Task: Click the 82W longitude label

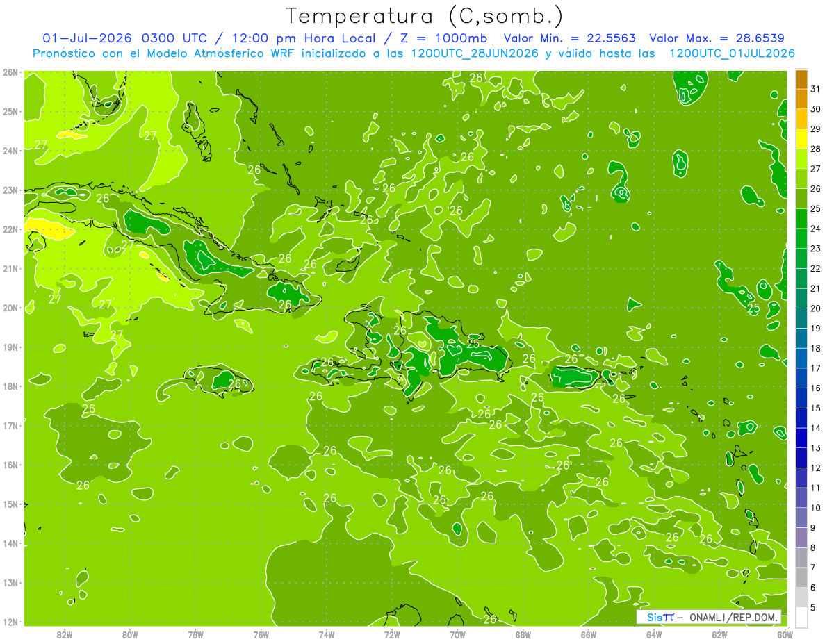Action: pyautogui.click(x=64, y=634)
